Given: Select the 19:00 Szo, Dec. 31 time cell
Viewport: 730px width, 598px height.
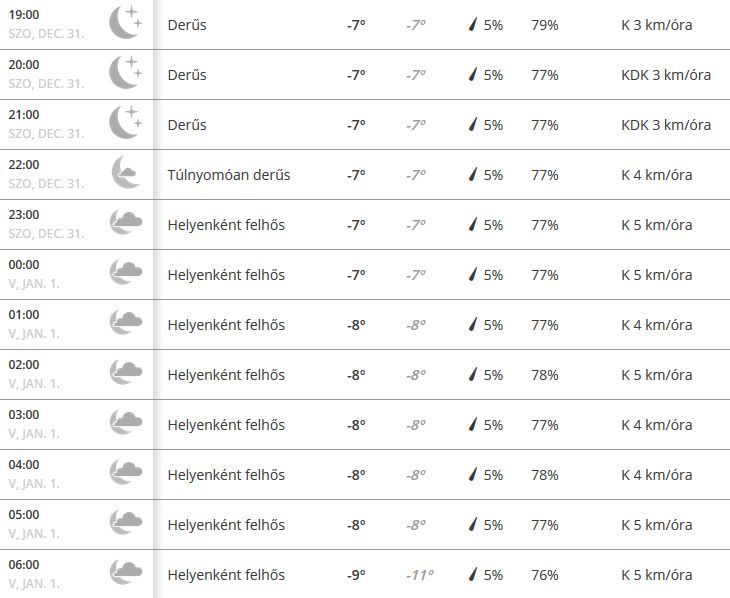Looking at the screenshot, I should [x=47, y=24].
